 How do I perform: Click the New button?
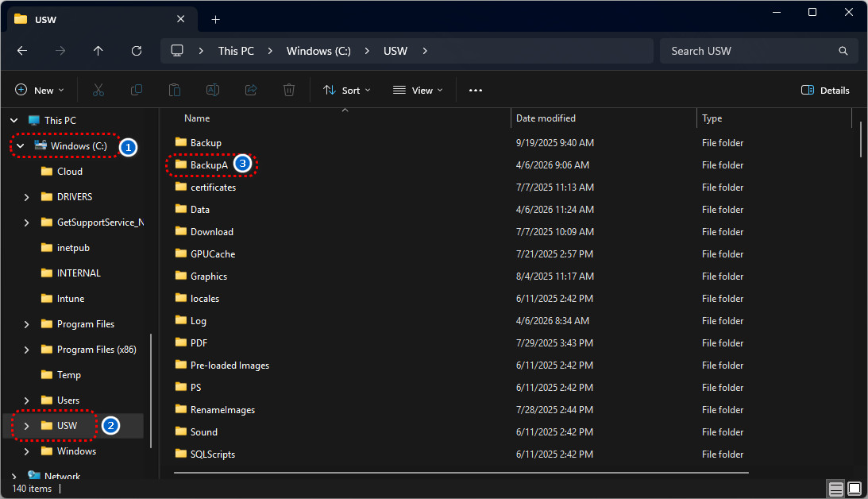[x=39, y=91]
